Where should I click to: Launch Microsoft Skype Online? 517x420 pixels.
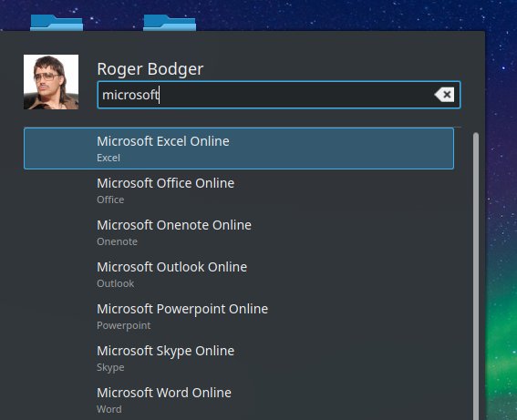239,358
